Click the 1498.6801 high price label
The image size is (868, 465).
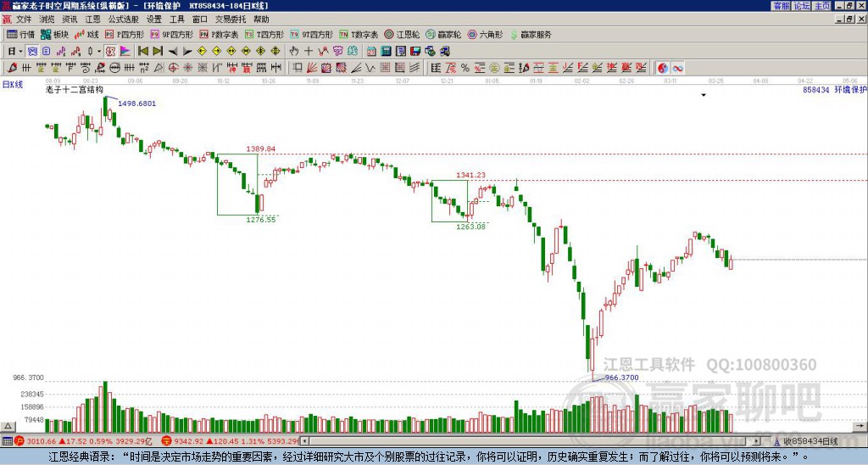pyautogui.click(x=136, y=103)
